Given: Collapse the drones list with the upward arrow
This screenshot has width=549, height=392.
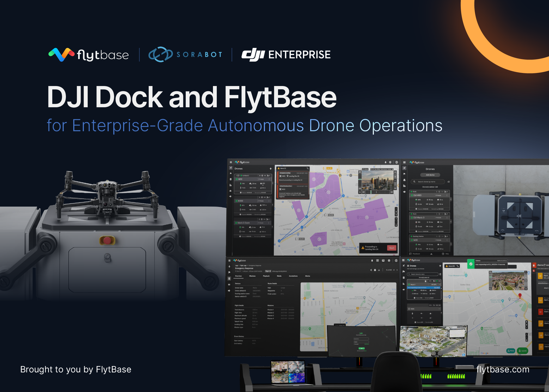Looking at the screenshot, I should coord(431,254).
